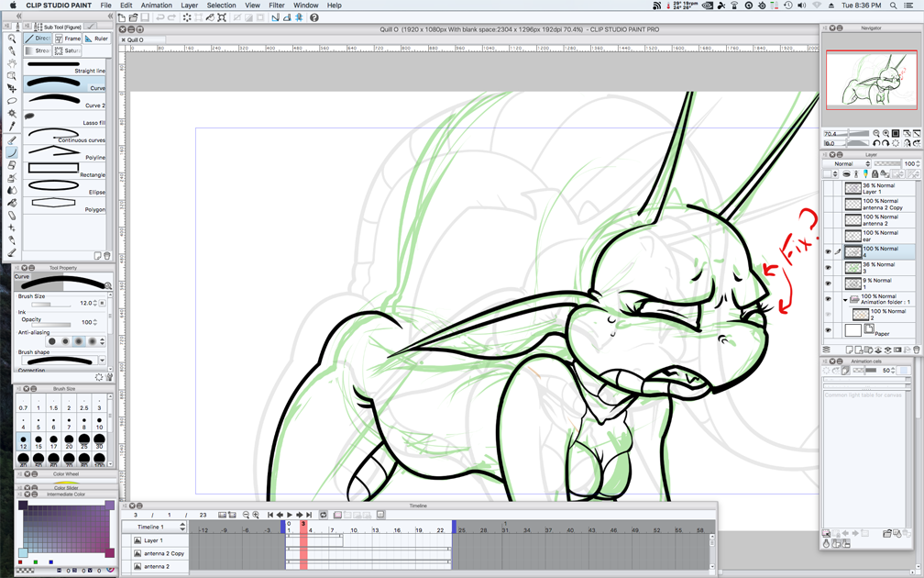Hide the Paper layer

828,330
